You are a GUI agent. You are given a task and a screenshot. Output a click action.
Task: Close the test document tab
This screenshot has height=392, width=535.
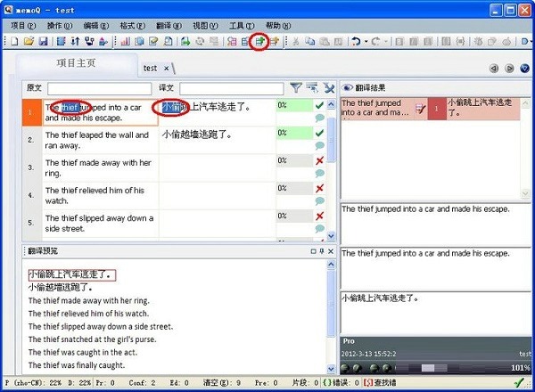click(x=166, y=69)
